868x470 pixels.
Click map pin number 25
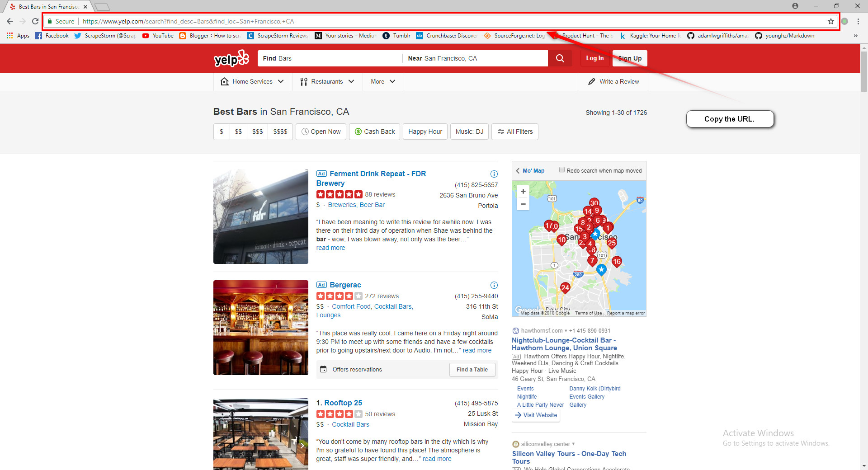tap(612, 243)
